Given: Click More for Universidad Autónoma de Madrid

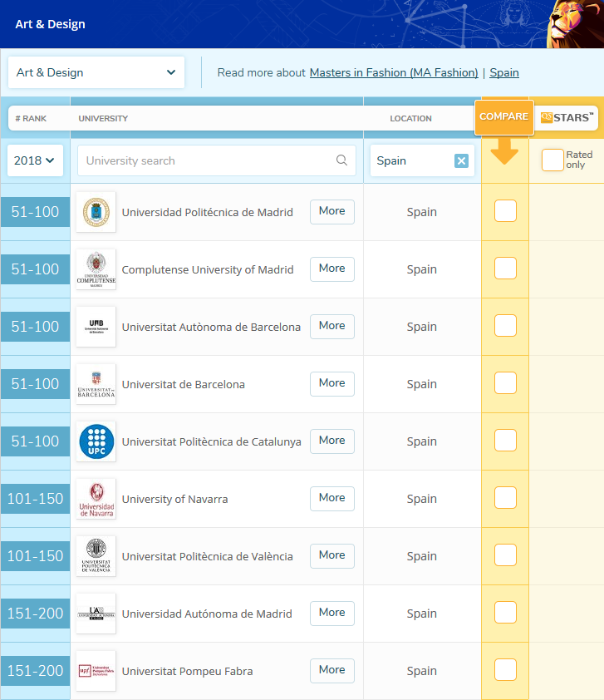Looking at the screenshot, I should coord(332,613).
